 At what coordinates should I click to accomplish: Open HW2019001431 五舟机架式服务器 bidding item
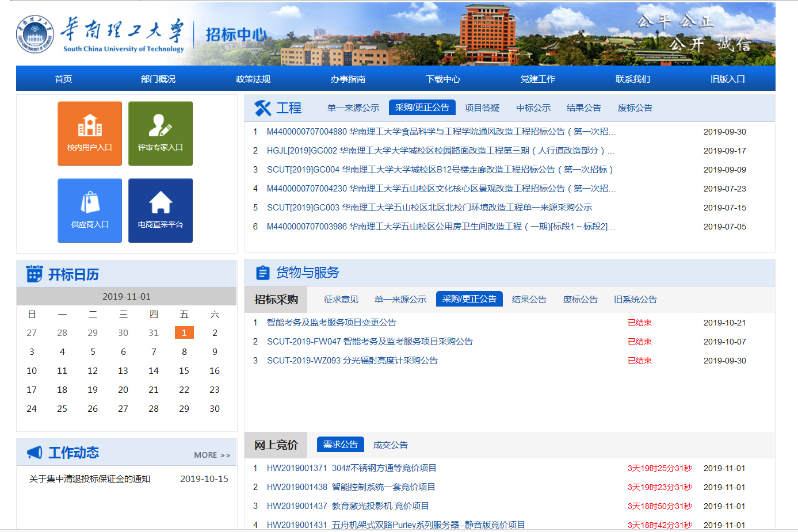point(396,525)
